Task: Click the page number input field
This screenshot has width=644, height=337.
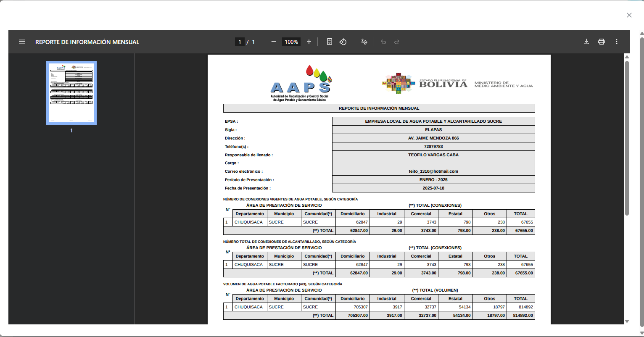Action: point(240,42)
